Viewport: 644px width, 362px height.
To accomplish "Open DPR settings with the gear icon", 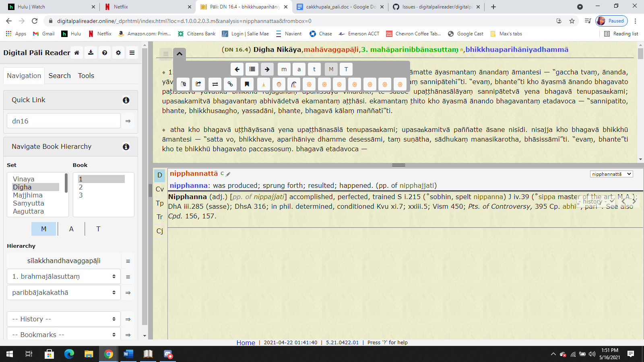I will [x=118, y=52].
